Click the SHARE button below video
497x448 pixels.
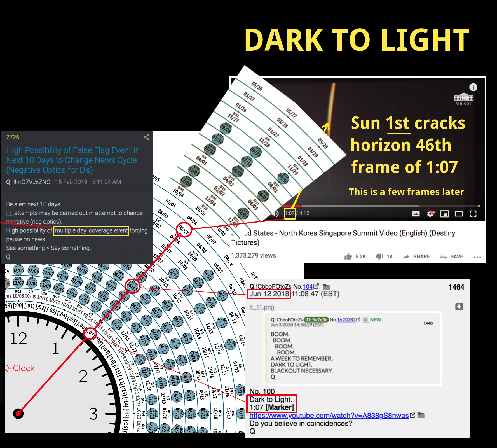coord(416,256)
